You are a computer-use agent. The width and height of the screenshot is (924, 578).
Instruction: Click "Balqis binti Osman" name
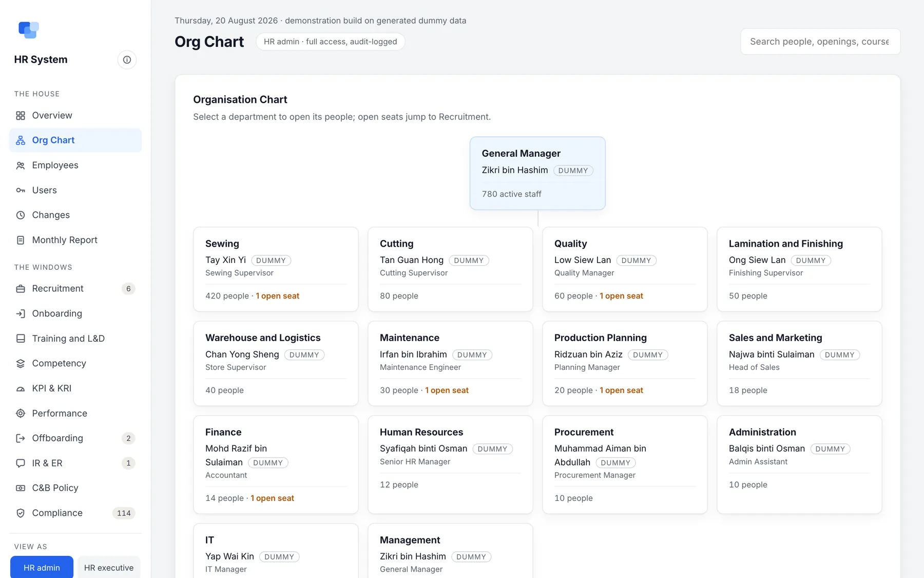coord(767,449)
